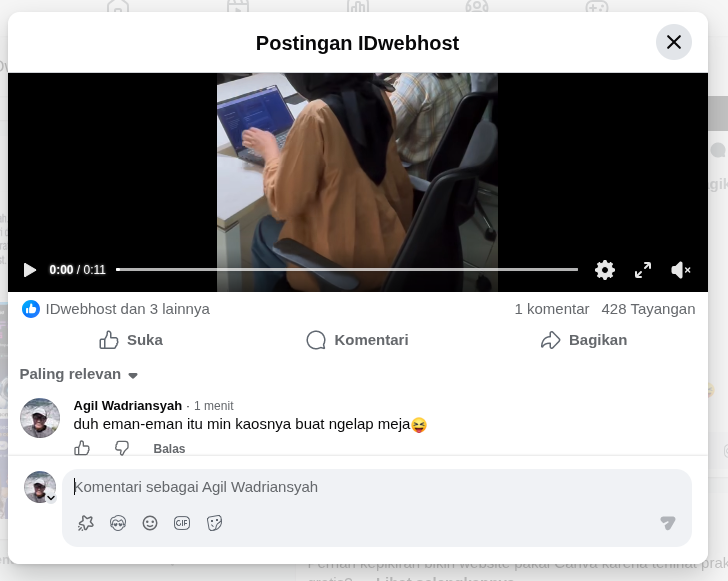Play the video
The width and height of the screenshot is (728, 581).
point(30,270)
